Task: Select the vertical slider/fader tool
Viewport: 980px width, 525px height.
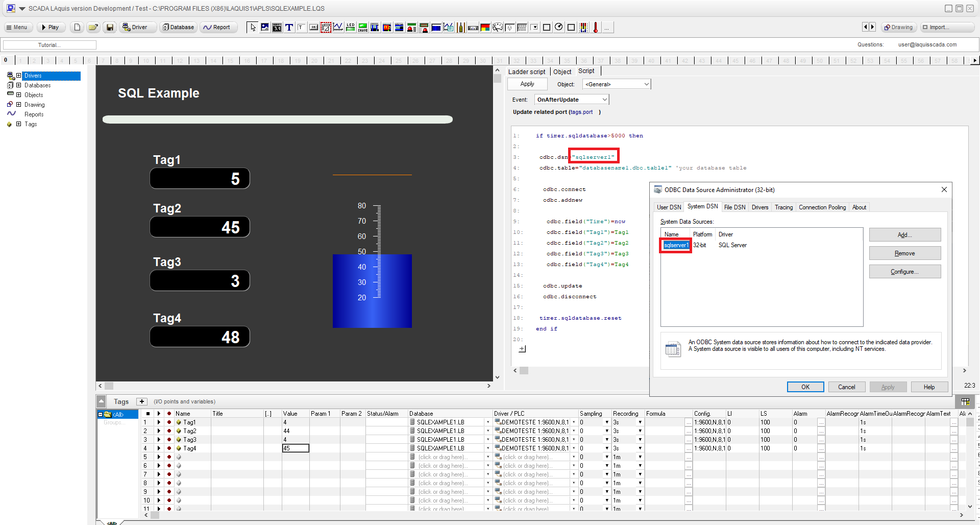Action: (x=461, y=27)
